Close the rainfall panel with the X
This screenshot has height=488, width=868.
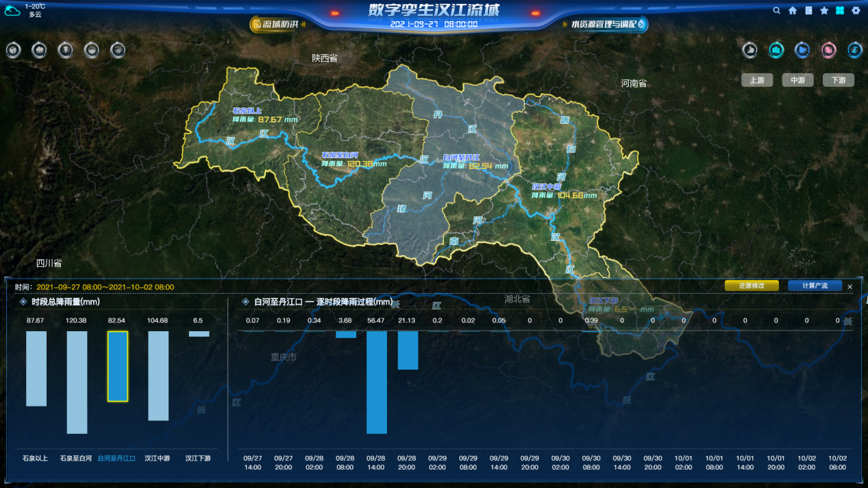[x=850, y=287]
